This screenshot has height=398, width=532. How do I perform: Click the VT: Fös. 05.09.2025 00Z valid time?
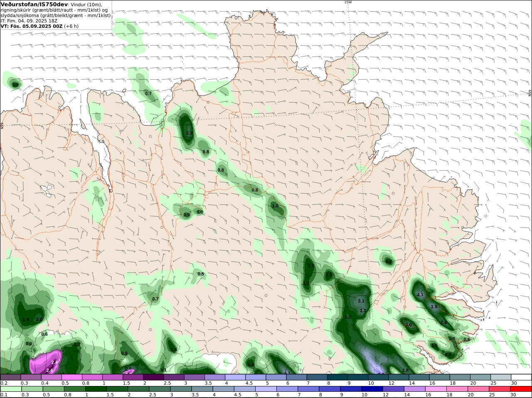pyautogui.click(x=32, y=26)
